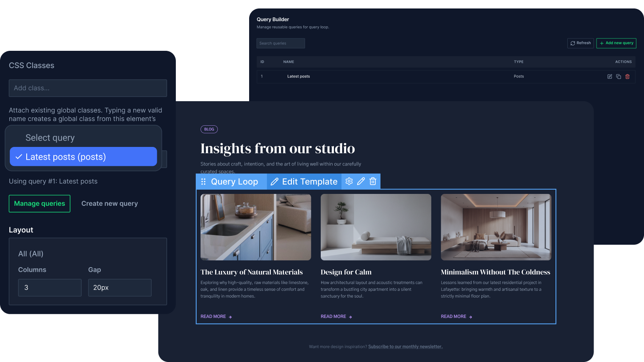Open Read More for Minimalism Without The Coldness

click(456, 317)
